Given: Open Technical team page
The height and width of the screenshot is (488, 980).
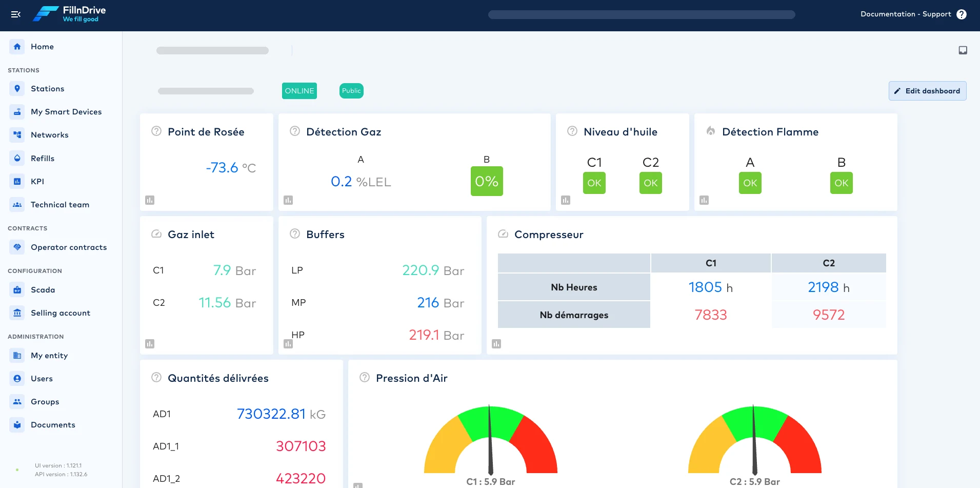Looking at the screenshot, I should [x=61, y=205].
